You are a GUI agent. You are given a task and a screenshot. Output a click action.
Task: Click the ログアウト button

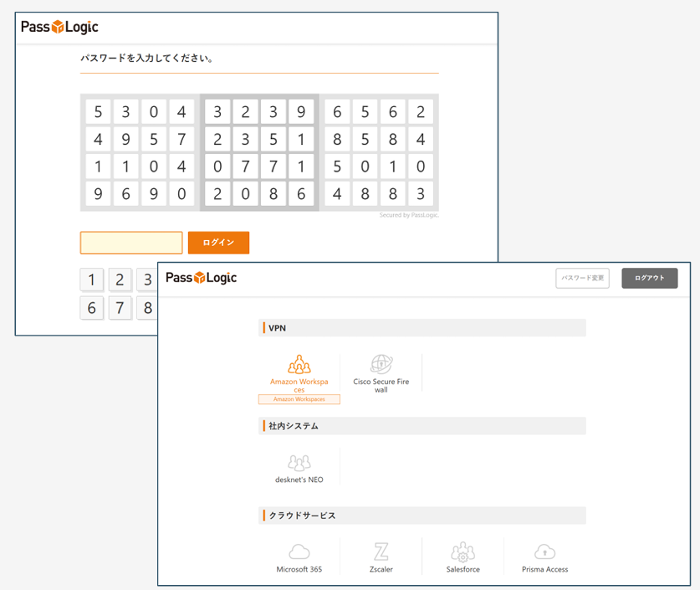tap(650, 278)
